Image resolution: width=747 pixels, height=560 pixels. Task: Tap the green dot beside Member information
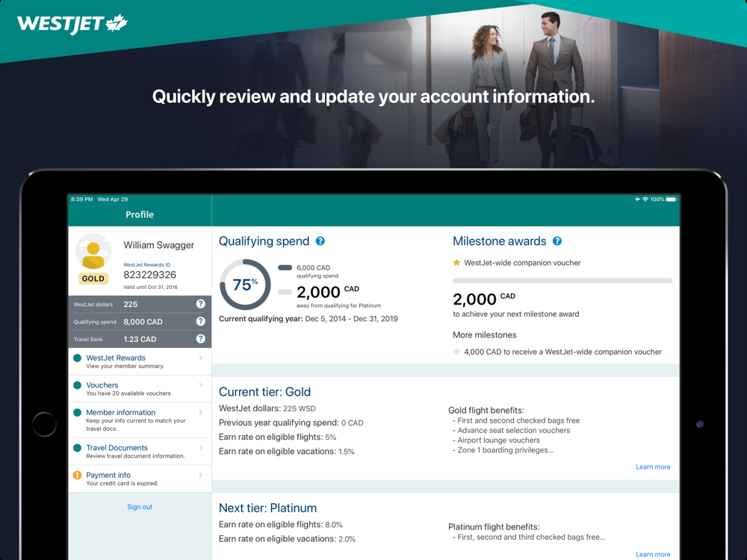(77, 412)
